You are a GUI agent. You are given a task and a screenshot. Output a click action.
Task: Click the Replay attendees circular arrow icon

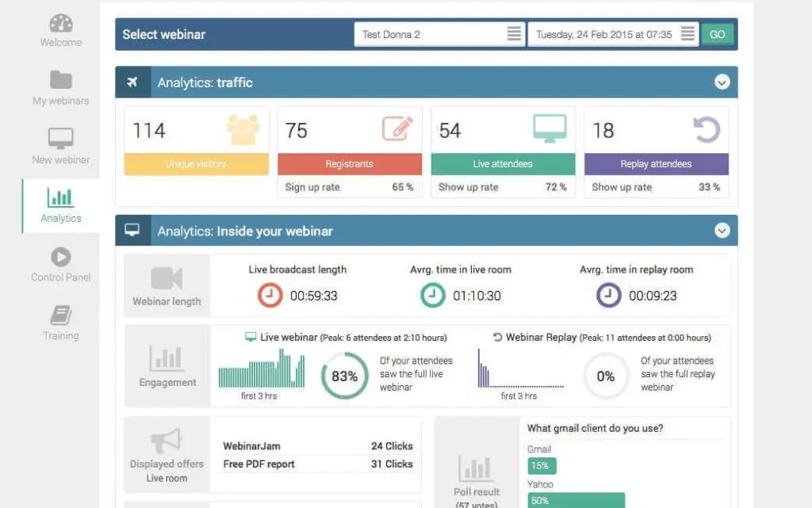click(707, 129)
